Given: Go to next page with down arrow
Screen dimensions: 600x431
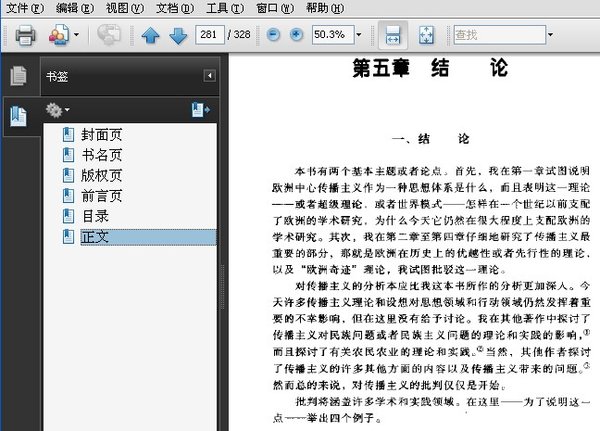Looking at the screenshot, I should 178,35.
